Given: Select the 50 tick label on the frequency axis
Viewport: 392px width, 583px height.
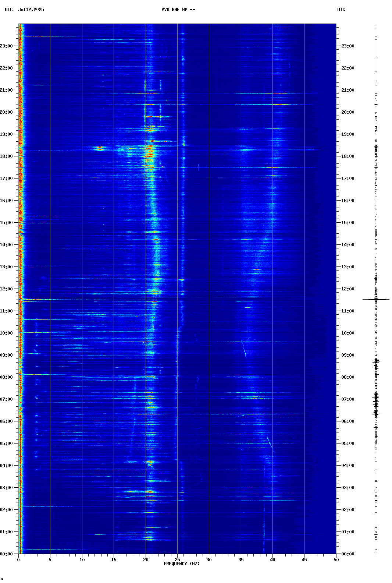Looking at the screenshot, I should click(x=336, y=560).
